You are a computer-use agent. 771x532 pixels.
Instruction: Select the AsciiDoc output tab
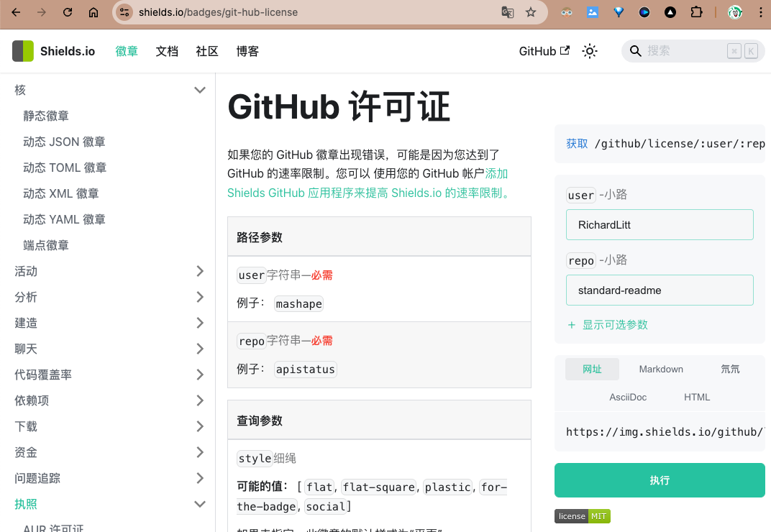pos(628,398)
